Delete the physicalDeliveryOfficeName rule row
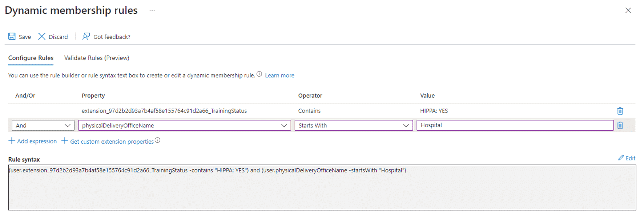 620,125
